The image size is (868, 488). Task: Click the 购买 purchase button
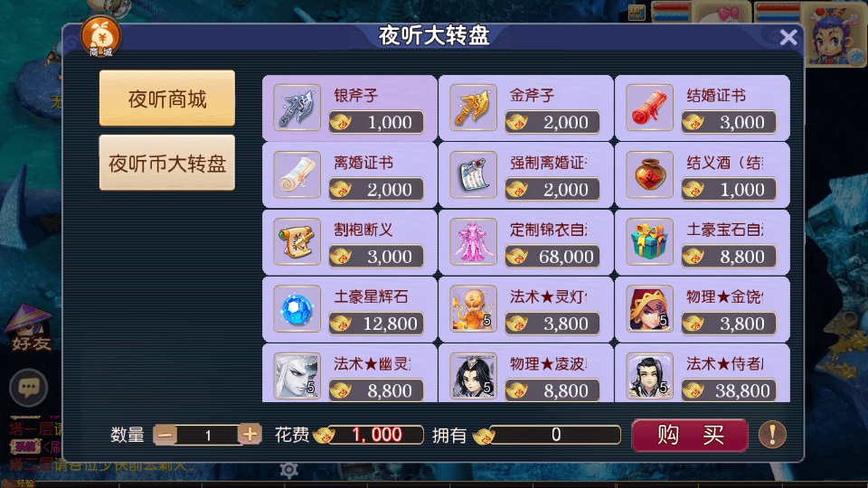pos(690,435)
